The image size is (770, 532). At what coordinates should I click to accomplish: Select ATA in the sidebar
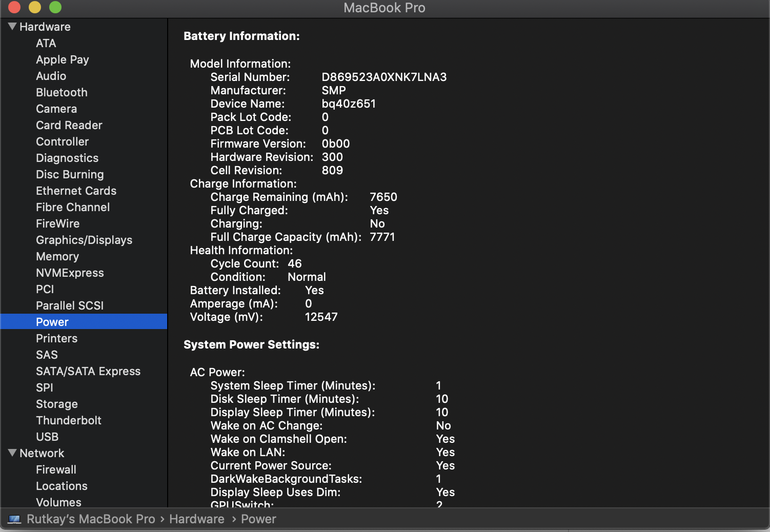[x=46, y=43]
